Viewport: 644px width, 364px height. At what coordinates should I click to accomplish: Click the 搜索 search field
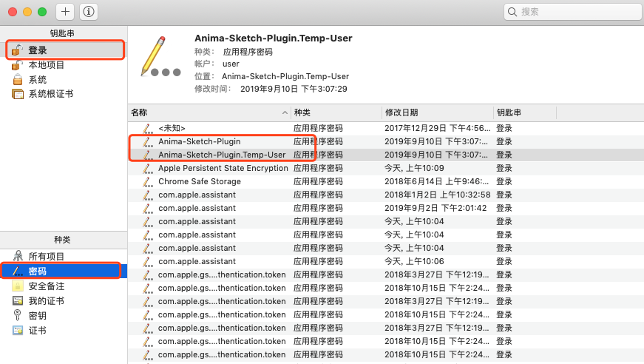point(573,12)
